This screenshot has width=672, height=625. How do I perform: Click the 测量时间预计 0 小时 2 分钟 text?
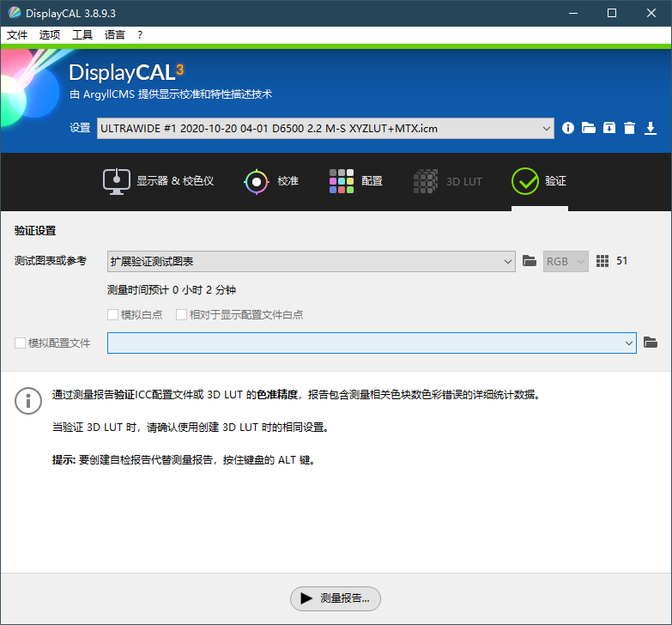(x=172, y=290)
